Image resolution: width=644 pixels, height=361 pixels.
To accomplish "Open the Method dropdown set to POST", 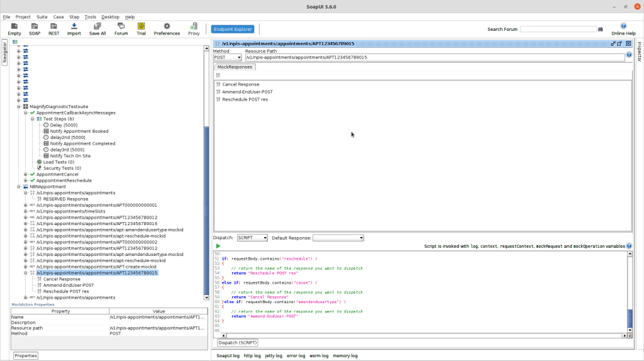I will click(227, 57).
